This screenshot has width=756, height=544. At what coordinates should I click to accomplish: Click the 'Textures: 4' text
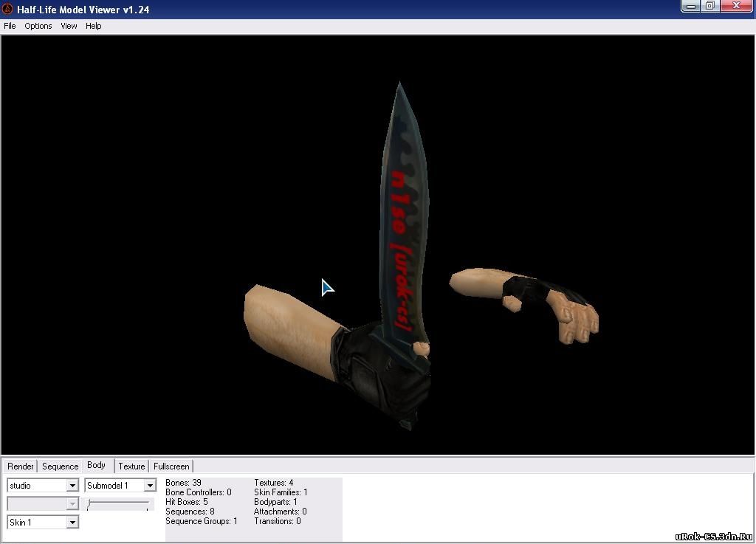pyautogui.click(x=273, y=482)
